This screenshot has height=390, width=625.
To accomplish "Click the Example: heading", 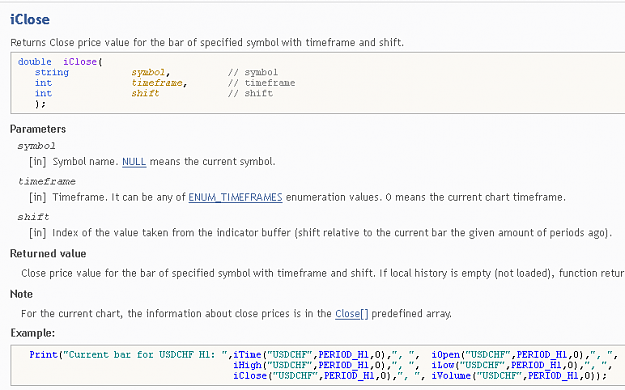I will pos(33,333).
